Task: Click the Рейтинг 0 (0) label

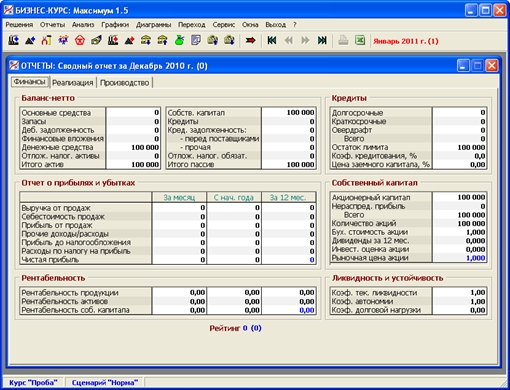Action: [x=235, y=328]
